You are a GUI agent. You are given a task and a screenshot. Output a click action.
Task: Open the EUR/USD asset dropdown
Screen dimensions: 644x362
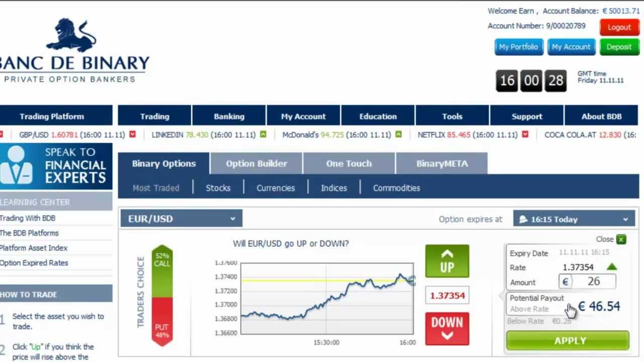point(181,219)
